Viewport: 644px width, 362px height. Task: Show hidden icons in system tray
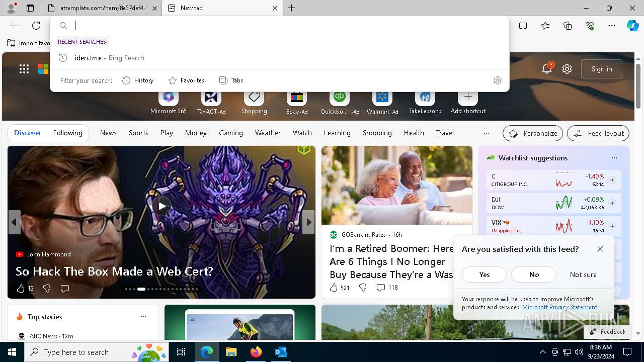coord(542,352)
